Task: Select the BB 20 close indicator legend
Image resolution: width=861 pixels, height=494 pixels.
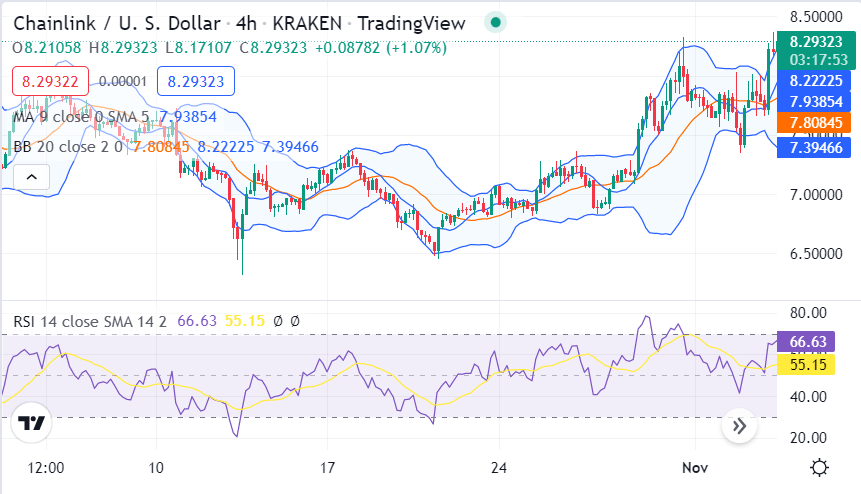Action: (x=68, y=147)
